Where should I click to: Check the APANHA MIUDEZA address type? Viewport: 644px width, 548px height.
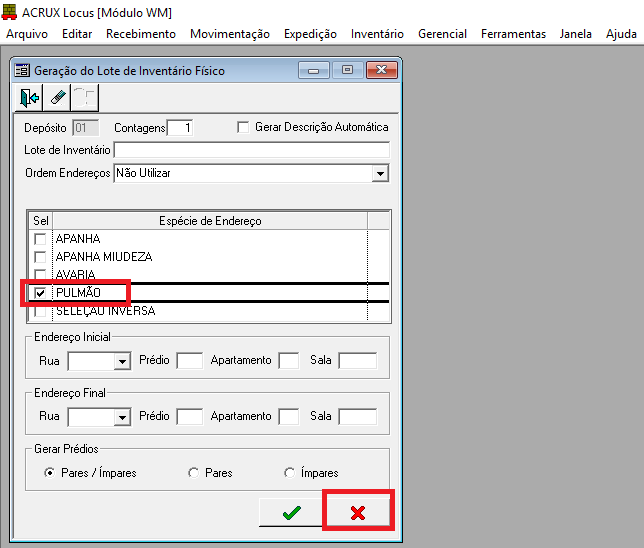pos(40,257)
